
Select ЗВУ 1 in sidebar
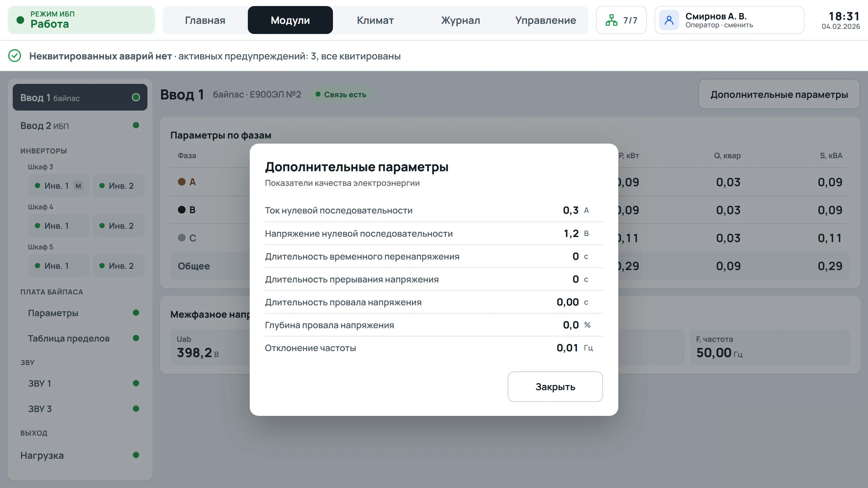[x=80, y=383]
